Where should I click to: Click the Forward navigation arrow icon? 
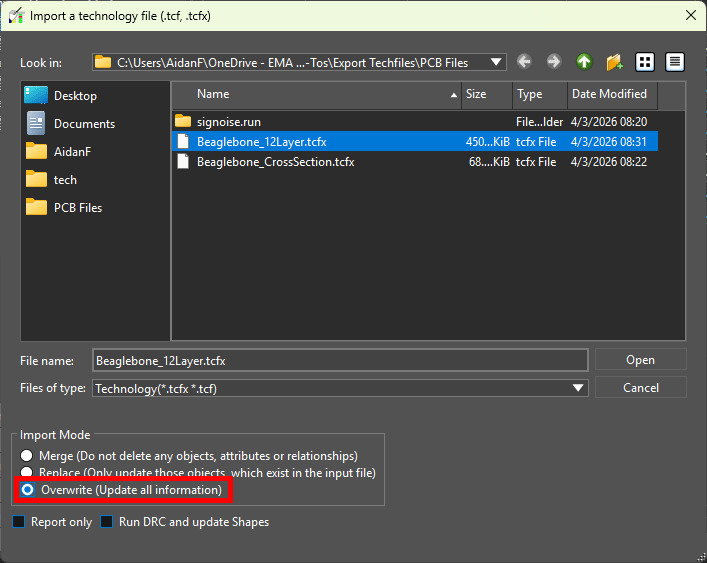tap(553, 62)
